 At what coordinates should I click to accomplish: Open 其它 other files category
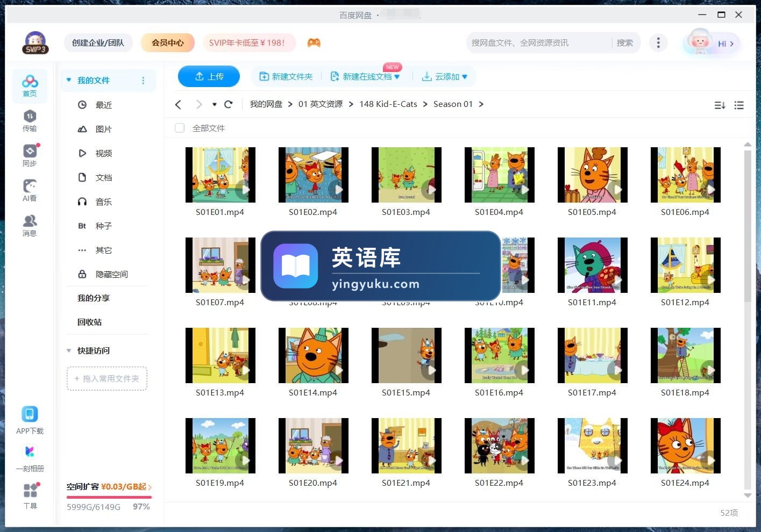coord(103,250)
